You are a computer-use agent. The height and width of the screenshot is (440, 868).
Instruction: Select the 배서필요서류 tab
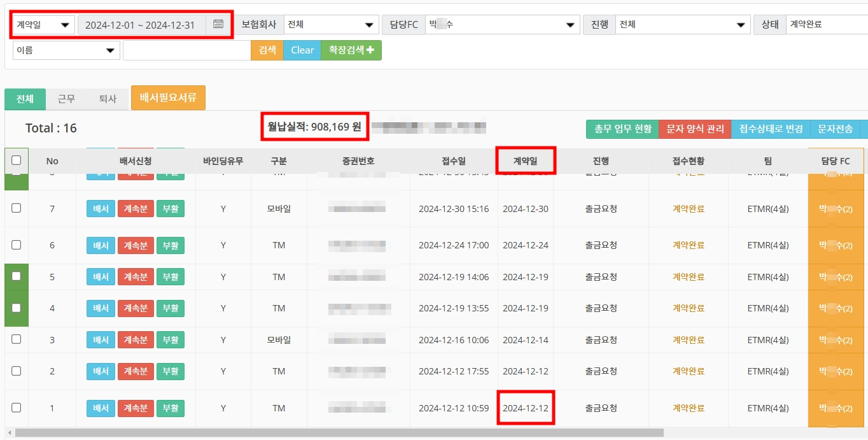point(168,99)
